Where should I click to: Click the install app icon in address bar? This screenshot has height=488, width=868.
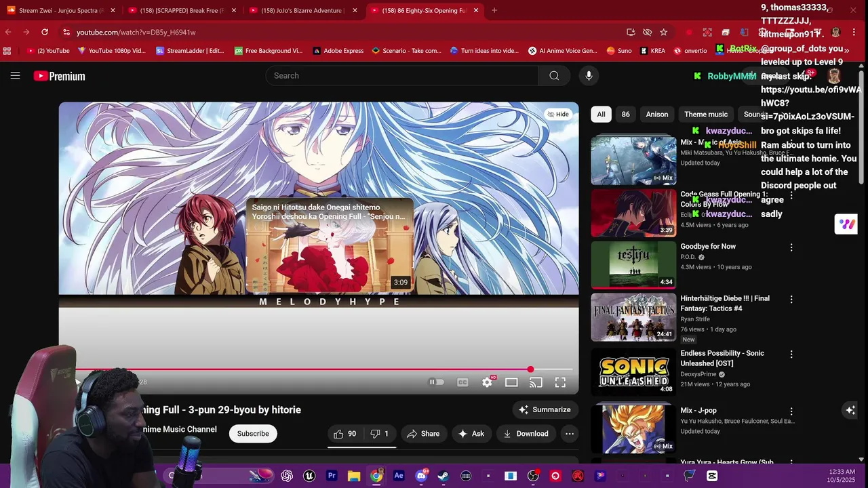[x=631, y=32]
